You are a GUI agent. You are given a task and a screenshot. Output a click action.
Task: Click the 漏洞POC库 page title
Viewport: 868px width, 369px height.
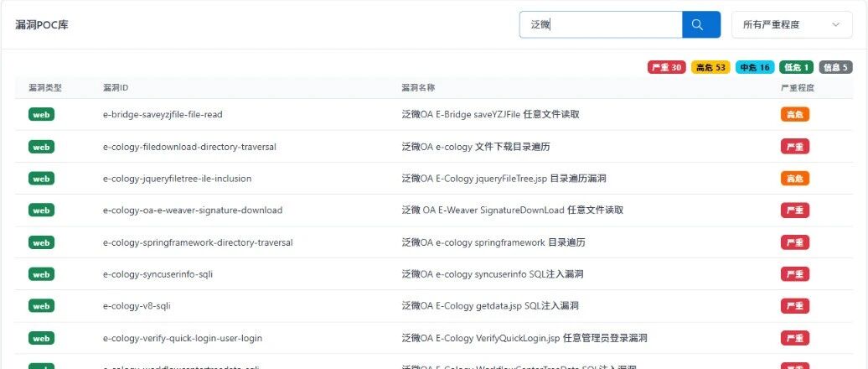click(42, 25)
